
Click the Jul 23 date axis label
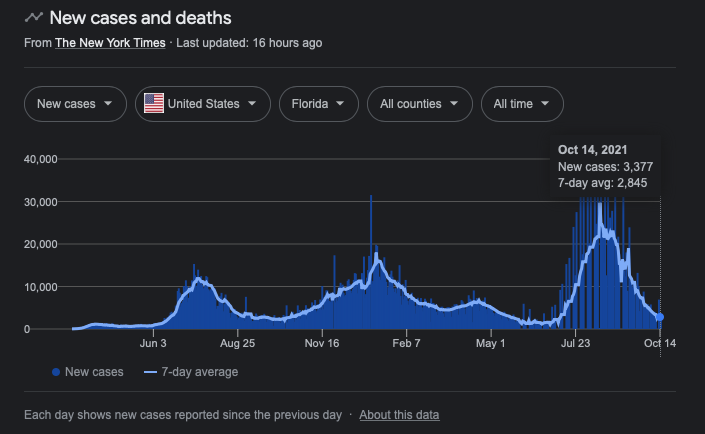pos(577,343)
